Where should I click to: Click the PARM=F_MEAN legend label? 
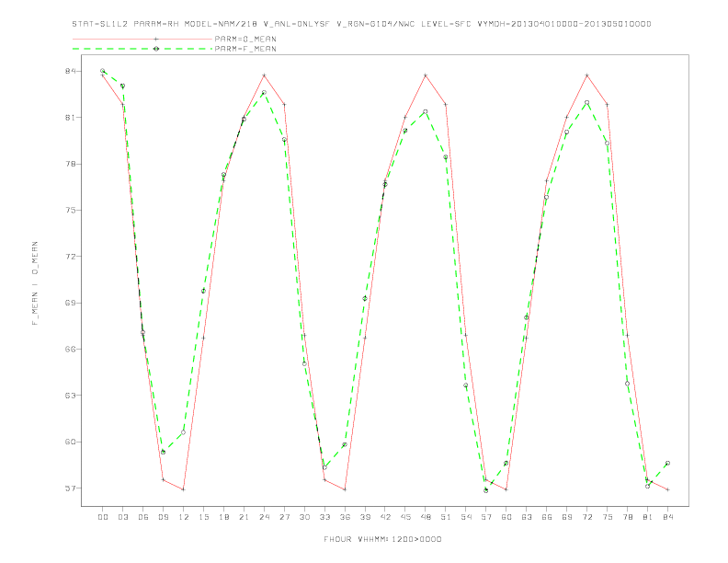click(x=245, y=49)
